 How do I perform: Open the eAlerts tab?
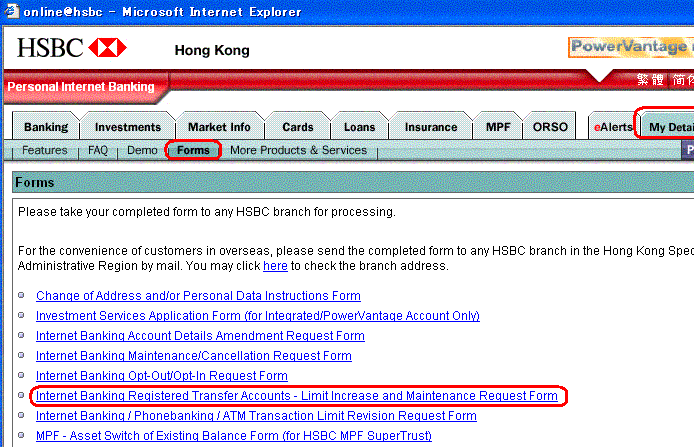pyautogui.click(x=613, y=127)
